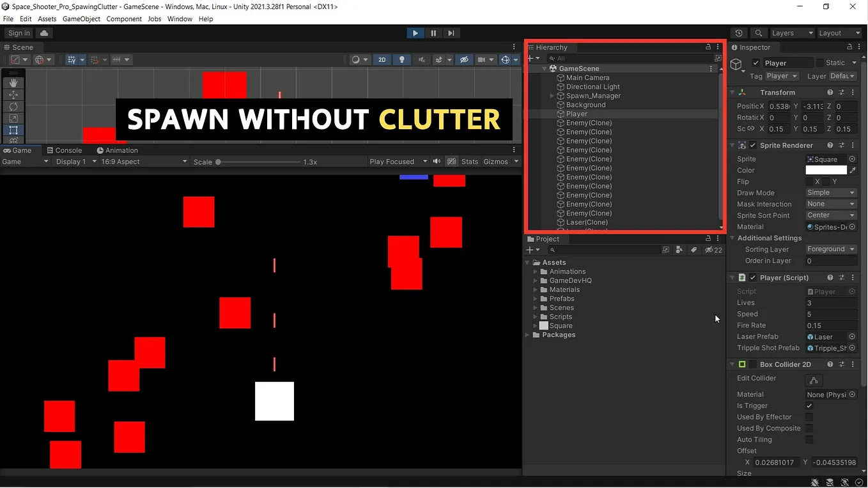Open the Color swatch in Sprite Renderer
Image resolution: width=868 pixels, height=488 pixels.
(x=828, y=170)
